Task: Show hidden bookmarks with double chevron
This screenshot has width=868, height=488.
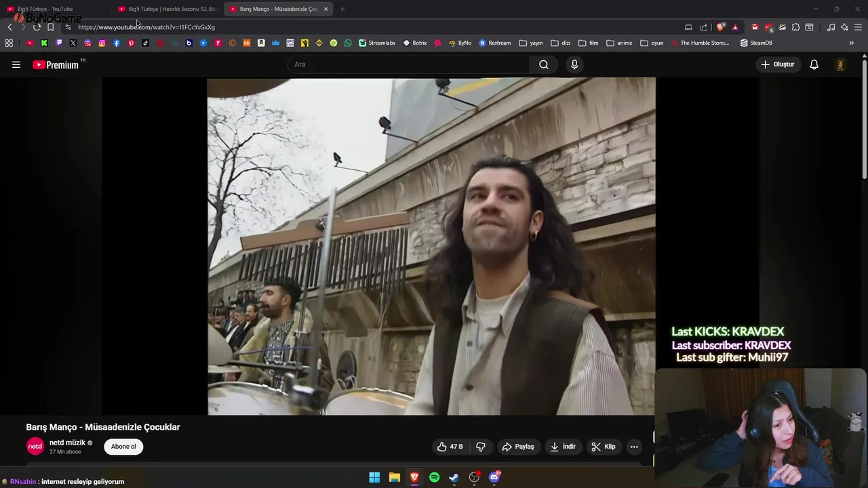Action: pyautogui.click(x=852, y=43)
